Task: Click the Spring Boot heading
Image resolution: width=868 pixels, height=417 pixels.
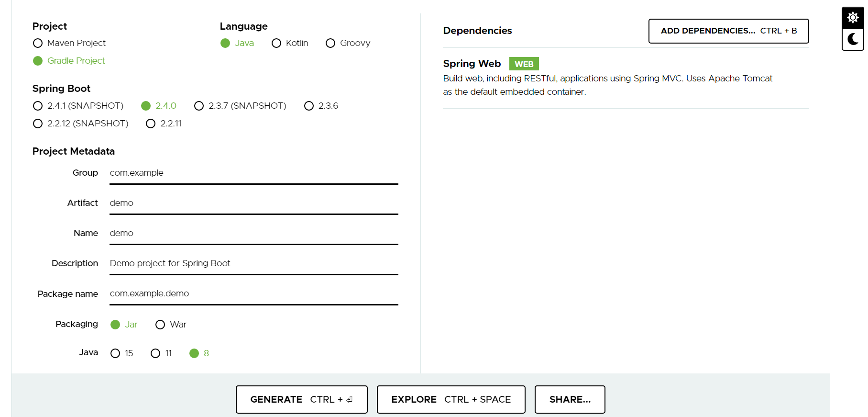Action: 61,89
